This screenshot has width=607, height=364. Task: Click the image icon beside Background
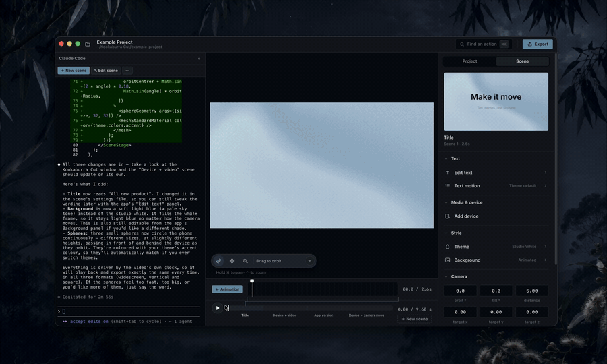(448, 260)
